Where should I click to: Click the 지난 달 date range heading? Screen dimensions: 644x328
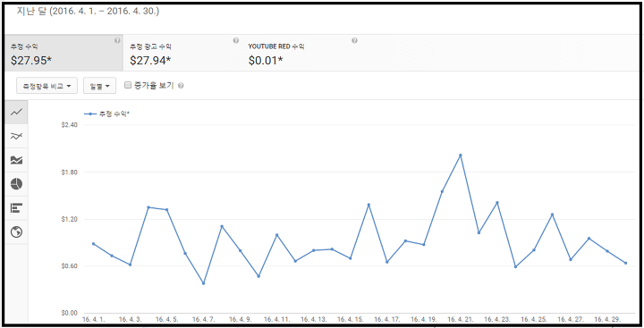point(88,11)
